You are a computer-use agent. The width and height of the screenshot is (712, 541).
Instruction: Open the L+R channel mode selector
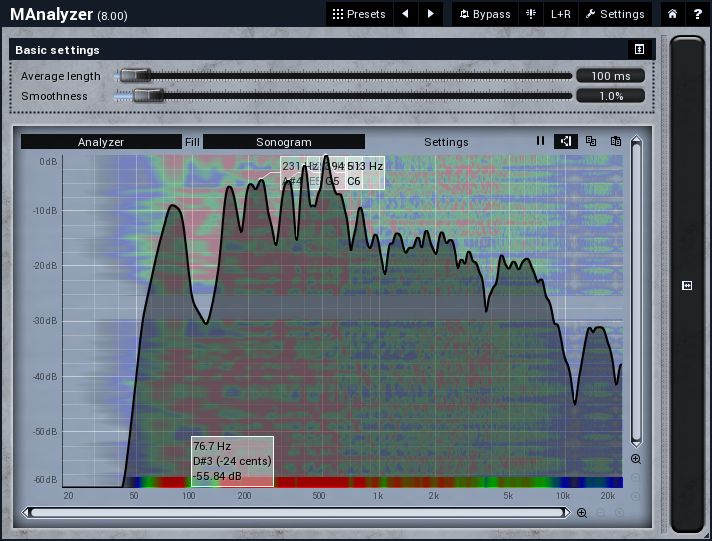click(x=560, y=14)
